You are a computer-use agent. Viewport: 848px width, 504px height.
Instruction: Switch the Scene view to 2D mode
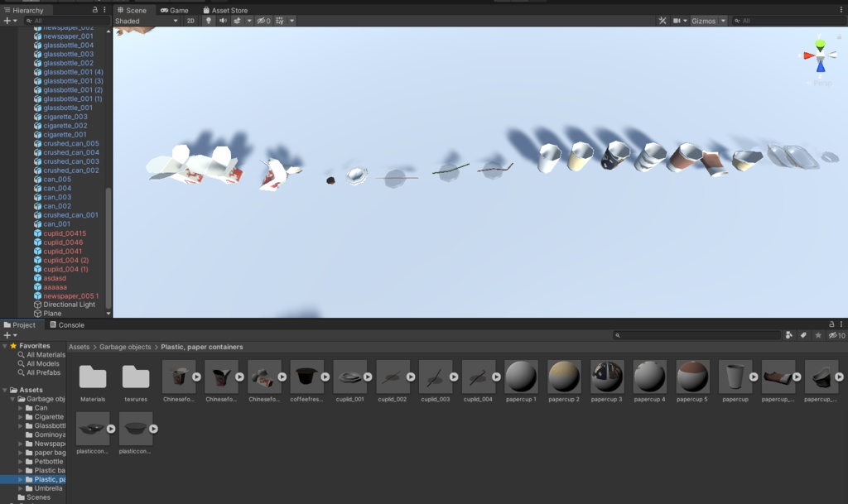click(190, 21)
